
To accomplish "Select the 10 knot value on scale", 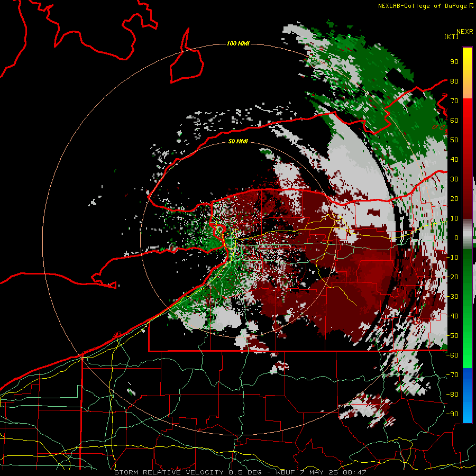I will pos(454,218).
